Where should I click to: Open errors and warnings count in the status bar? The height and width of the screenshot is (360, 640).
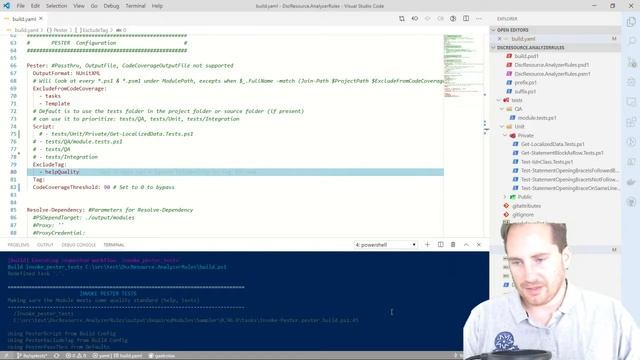tap(76, 356)
